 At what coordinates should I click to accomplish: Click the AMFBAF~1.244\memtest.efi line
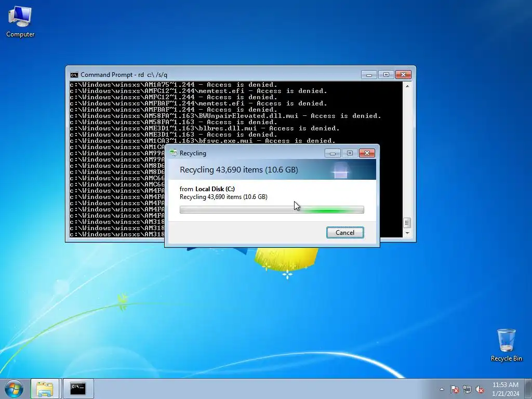pyautogui.click(x=198, y=103)
